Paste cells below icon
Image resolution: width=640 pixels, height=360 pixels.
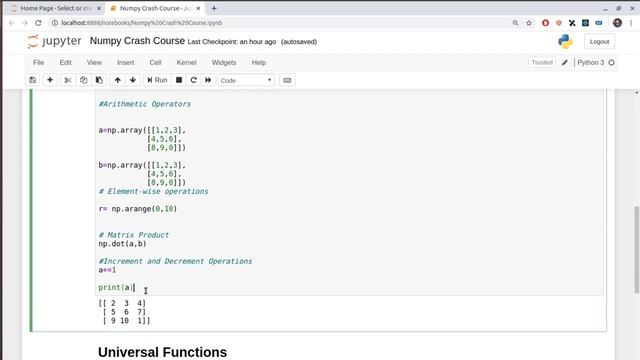point(99,80)
